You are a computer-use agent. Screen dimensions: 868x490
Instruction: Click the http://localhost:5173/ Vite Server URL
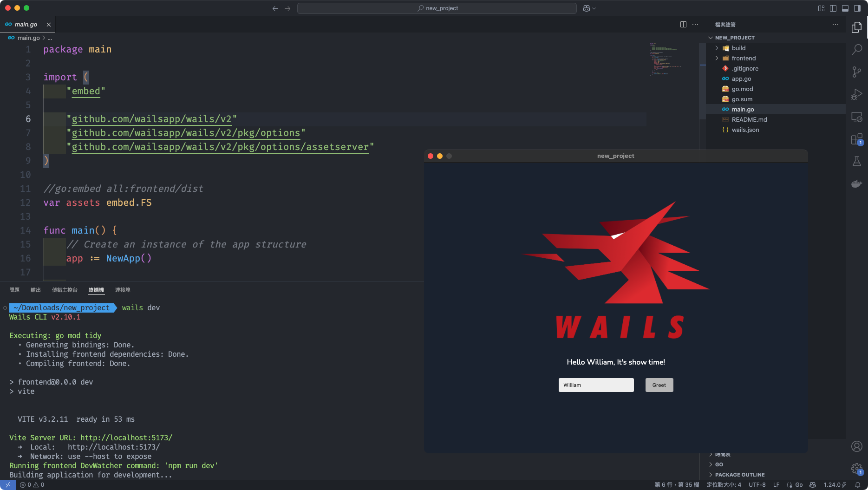coord(126,438)
